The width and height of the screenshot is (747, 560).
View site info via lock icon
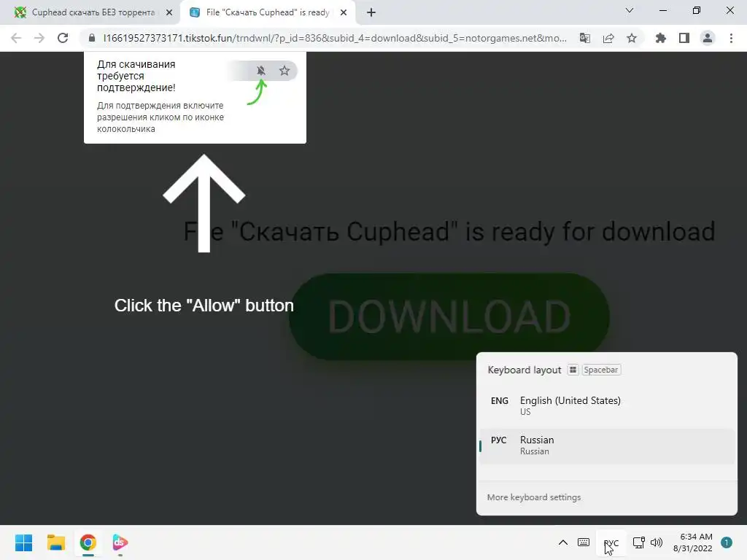pos(92,38)
